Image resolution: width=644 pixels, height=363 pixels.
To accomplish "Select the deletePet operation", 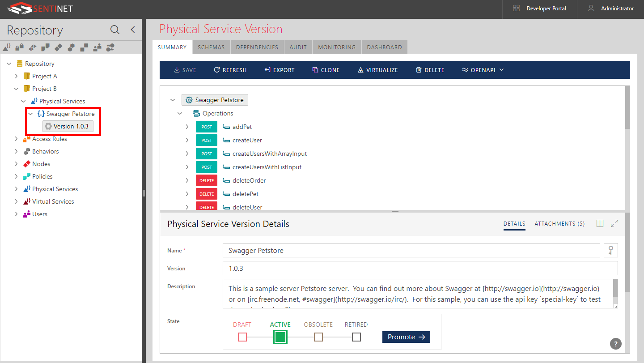I will point(246,194).
